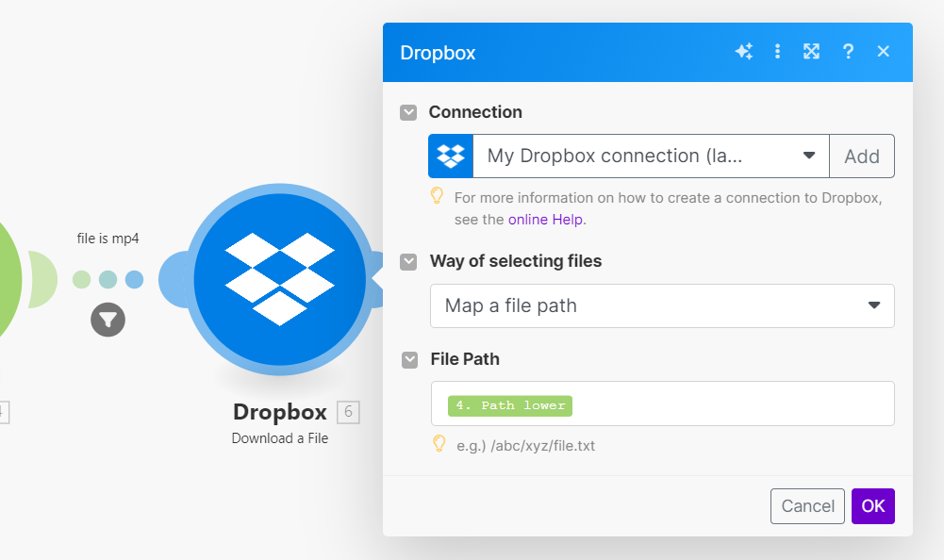Viewport: 944px width, 560px height.
Task: Click the Dropbox module number 6 badge
Action: 348,413
